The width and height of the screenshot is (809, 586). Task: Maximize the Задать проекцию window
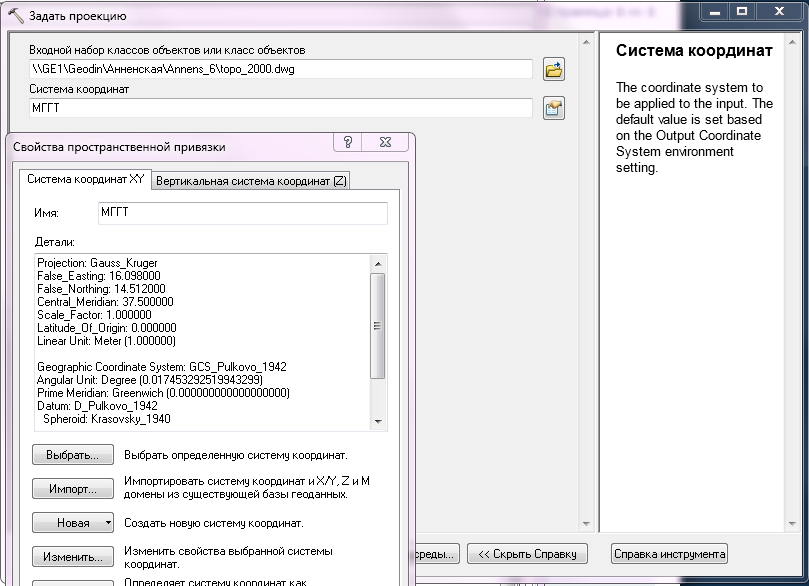pyautogui.click(x=741, y=11)
